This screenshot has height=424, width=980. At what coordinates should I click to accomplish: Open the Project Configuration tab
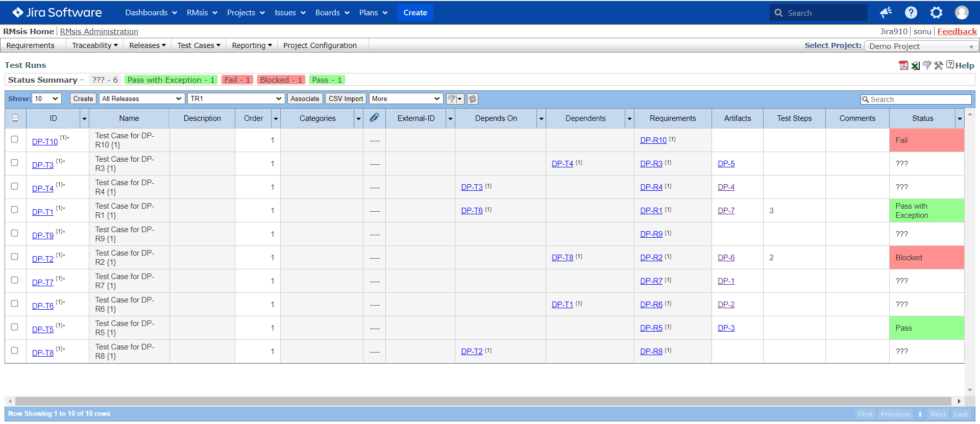coord(320,45)
